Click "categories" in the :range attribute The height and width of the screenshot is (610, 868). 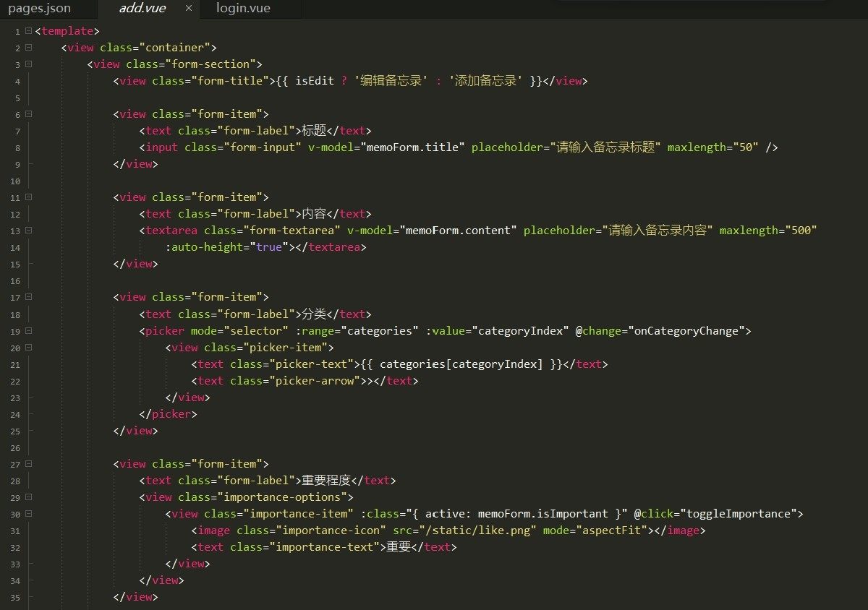(380, 331)
